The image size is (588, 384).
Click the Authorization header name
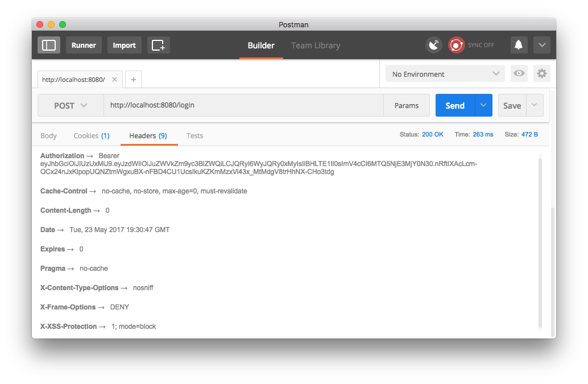[62, 156]
